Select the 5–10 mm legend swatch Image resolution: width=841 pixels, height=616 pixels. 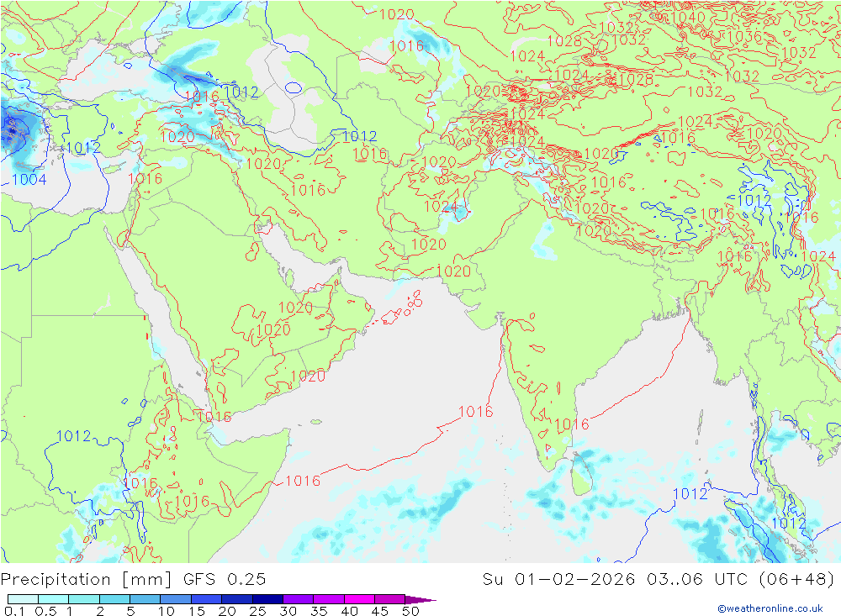[145, 599]
